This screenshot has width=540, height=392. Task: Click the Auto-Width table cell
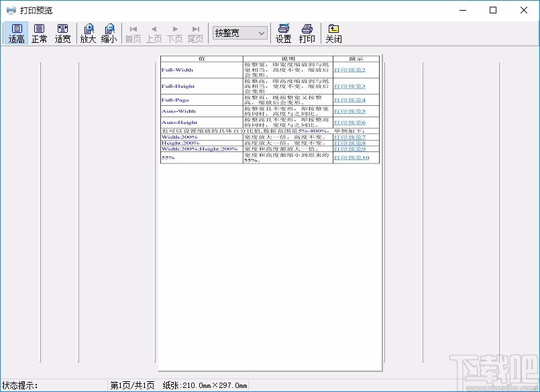[202, 111]
